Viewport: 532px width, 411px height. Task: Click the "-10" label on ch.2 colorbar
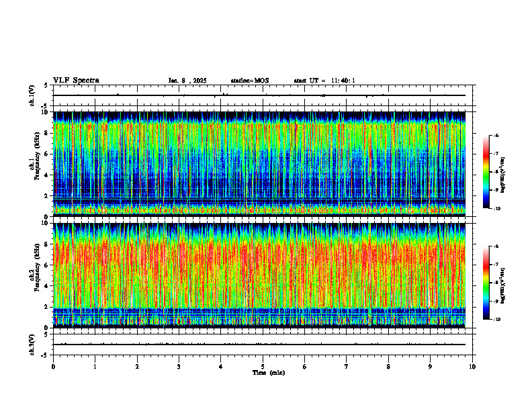pyautogui.click(x=497, y=320)
